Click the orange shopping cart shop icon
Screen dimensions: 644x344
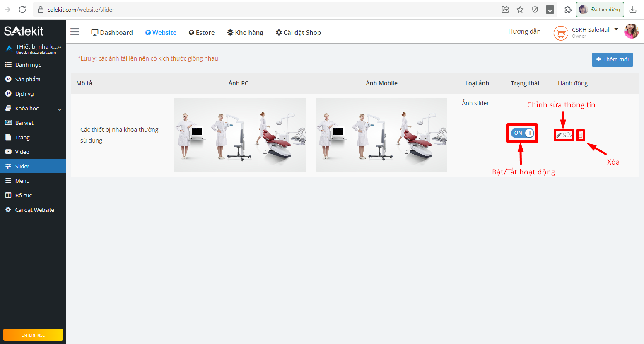coord(561,33)
